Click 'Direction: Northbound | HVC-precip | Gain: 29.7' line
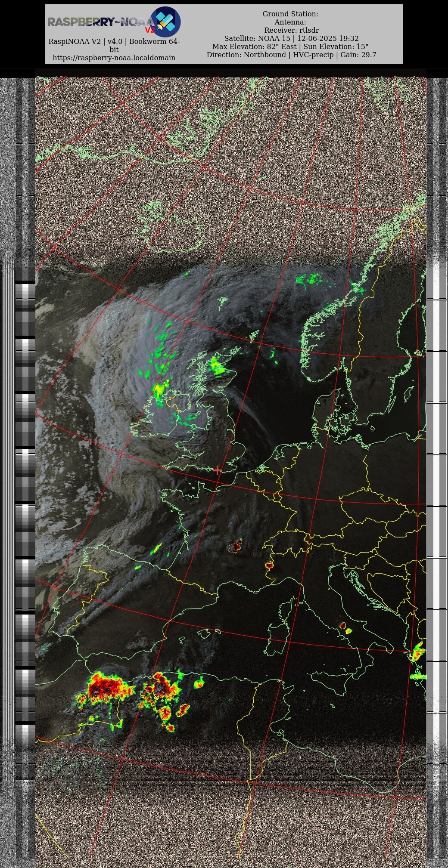The image size is (448, 868). pyautogui.click(x=291, y=55)
